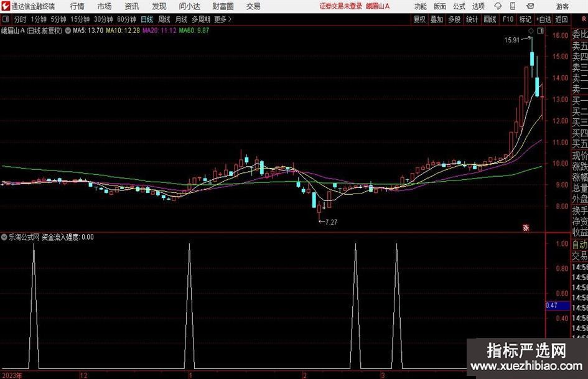Viewport: 588px width, 379px height.
Task: Toggle the left sidebar panel icon
Action: click(6, 19)
